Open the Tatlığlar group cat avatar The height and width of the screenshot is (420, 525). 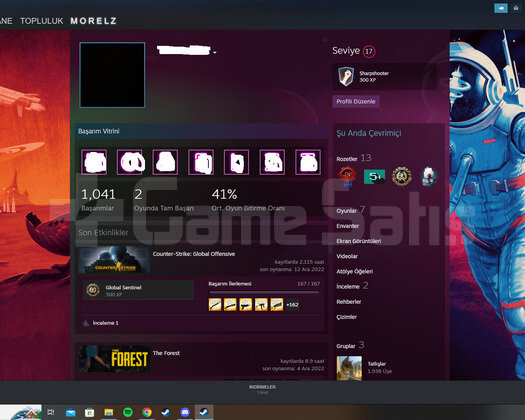(x=349, y=368)
